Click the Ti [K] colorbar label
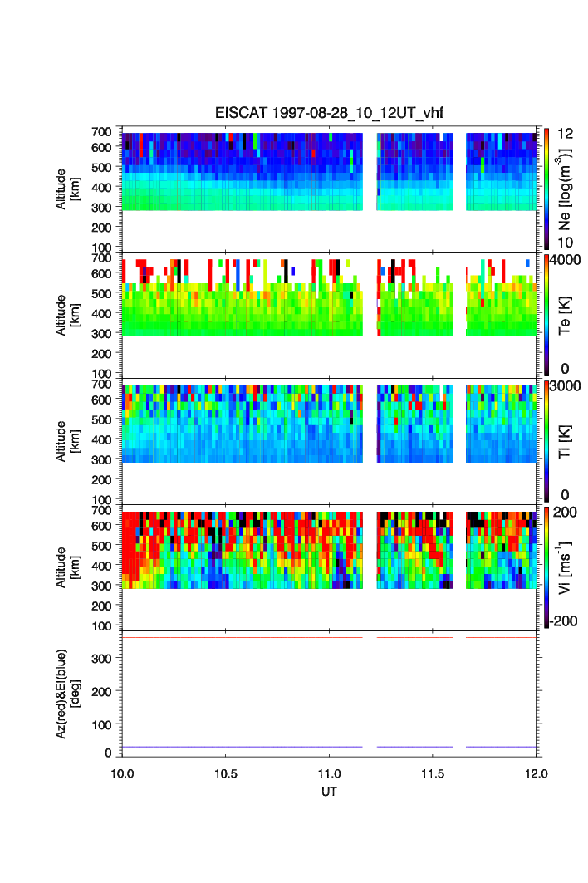Viewport: 588px width, 883px height. click(x=565, y=442)
